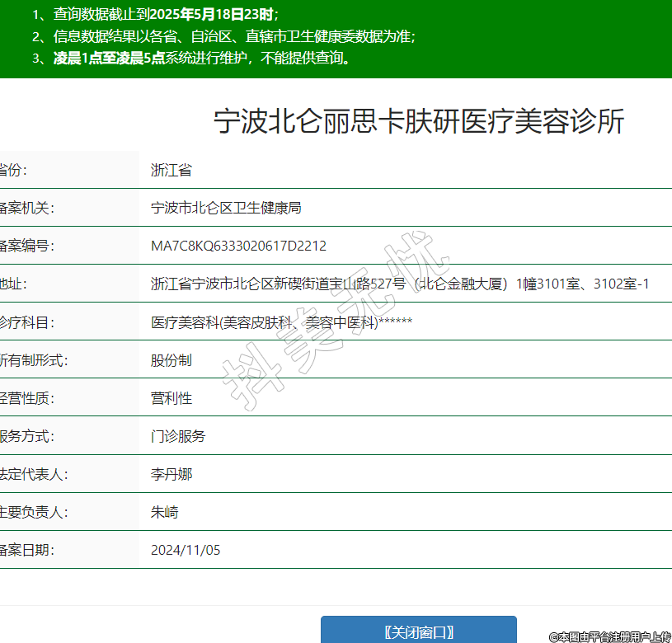This screenshot has width=672, height=643.
Task: Click the province value 浙江省
Action: tap(172, 171)
